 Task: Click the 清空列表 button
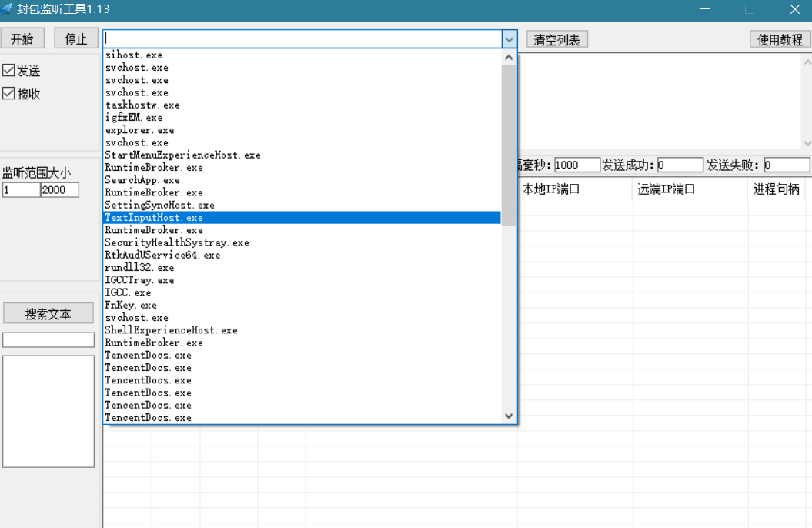[x=556, y=39]
